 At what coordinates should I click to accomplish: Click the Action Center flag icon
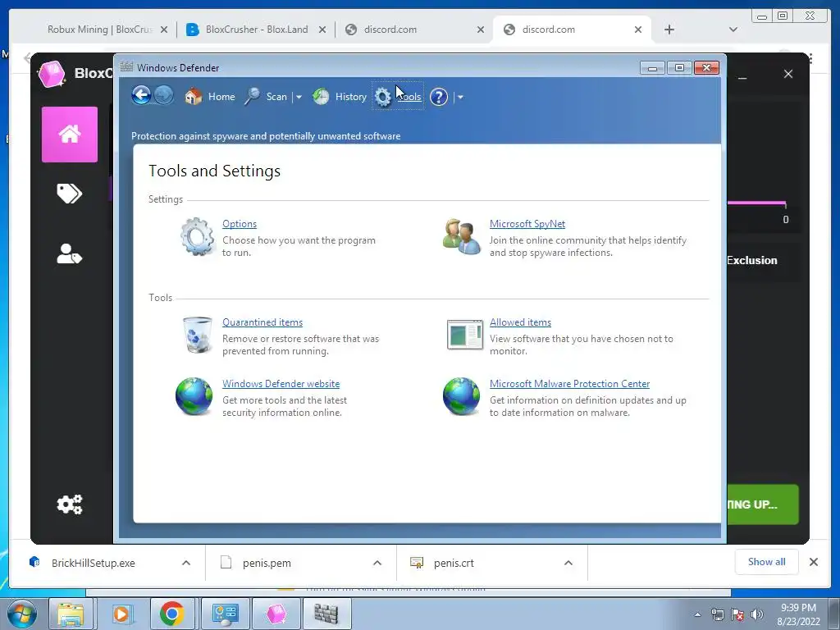tap(737, 614)
